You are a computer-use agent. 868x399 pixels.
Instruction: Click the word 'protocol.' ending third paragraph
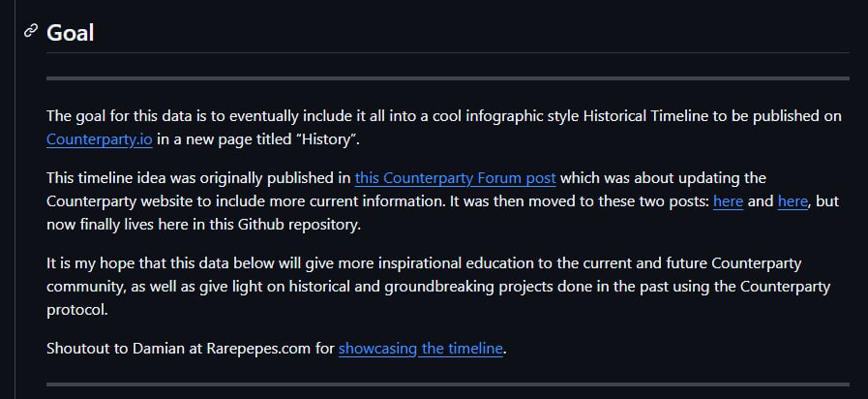point(77,310)
